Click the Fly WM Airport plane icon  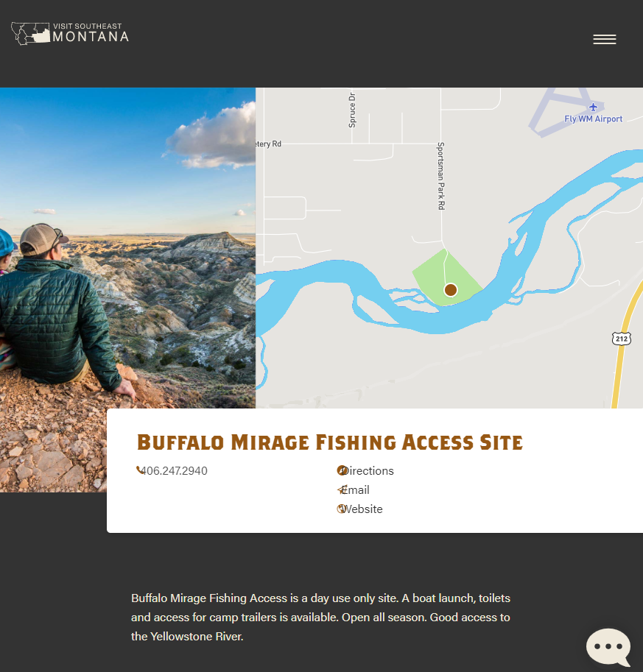(593, 107)
